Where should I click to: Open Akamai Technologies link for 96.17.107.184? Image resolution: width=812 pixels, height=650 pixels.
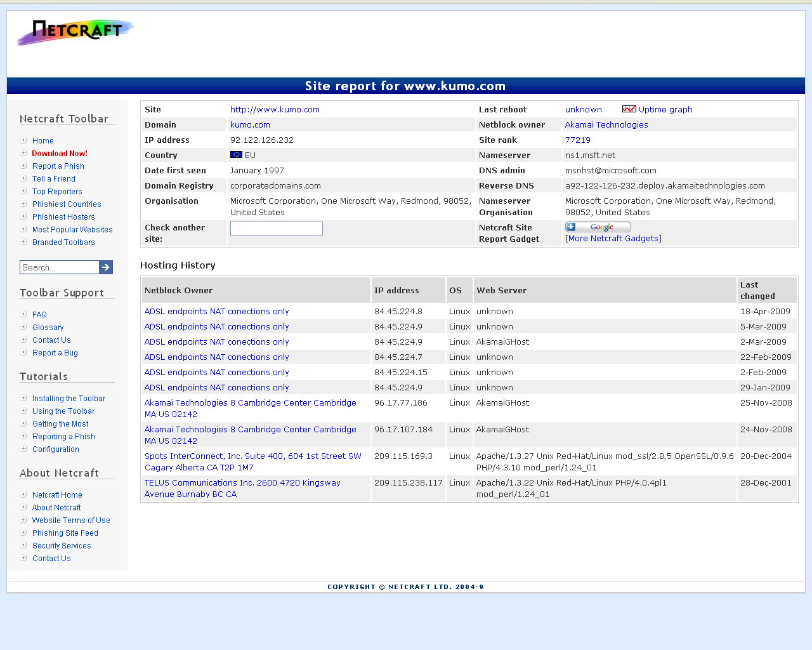[251, 435]
